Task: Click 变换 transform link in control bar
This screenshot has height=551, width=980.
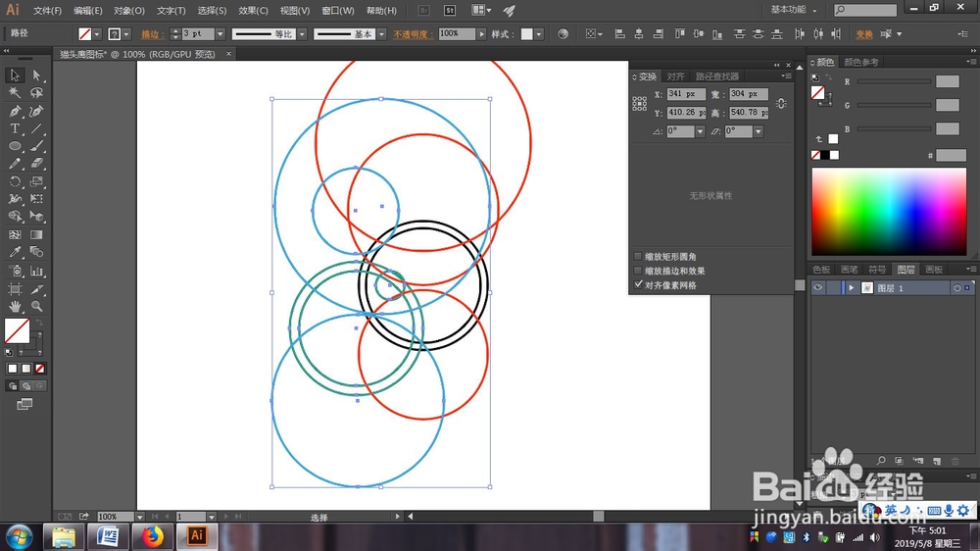Action: coord(864,34)
